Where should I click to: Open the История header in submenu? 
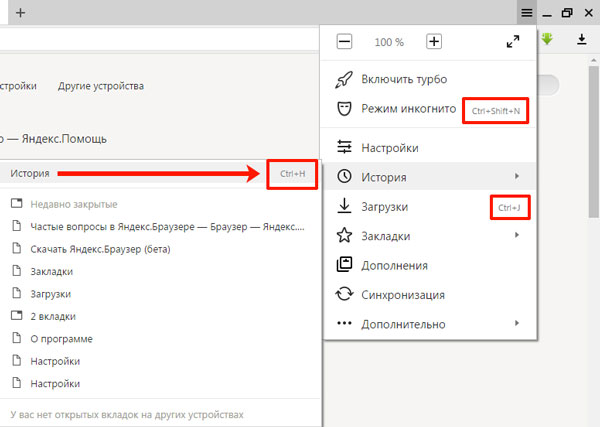pos(31,173)
